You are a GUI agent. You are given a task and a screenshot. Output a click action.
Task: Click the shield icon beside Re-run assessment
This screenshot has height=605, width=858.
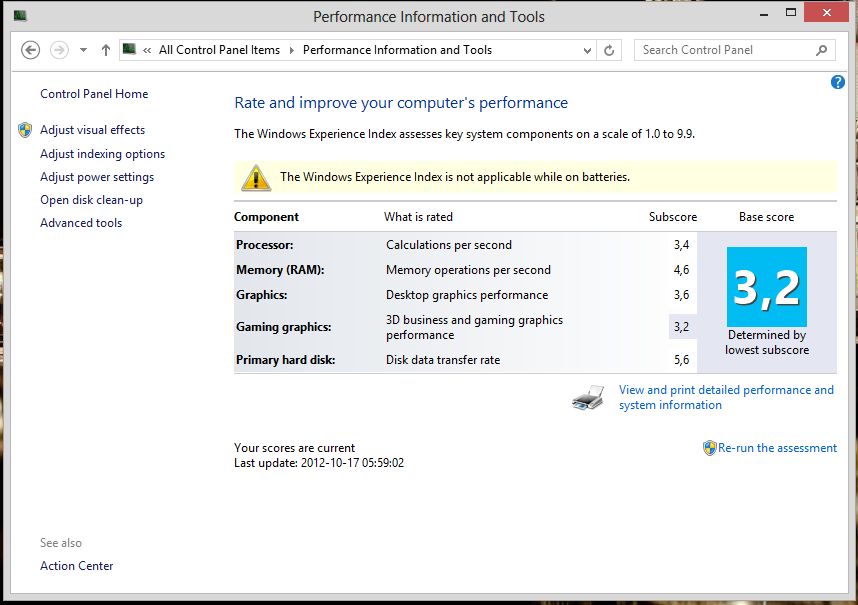pyautogui.click(x=709, y=448)
